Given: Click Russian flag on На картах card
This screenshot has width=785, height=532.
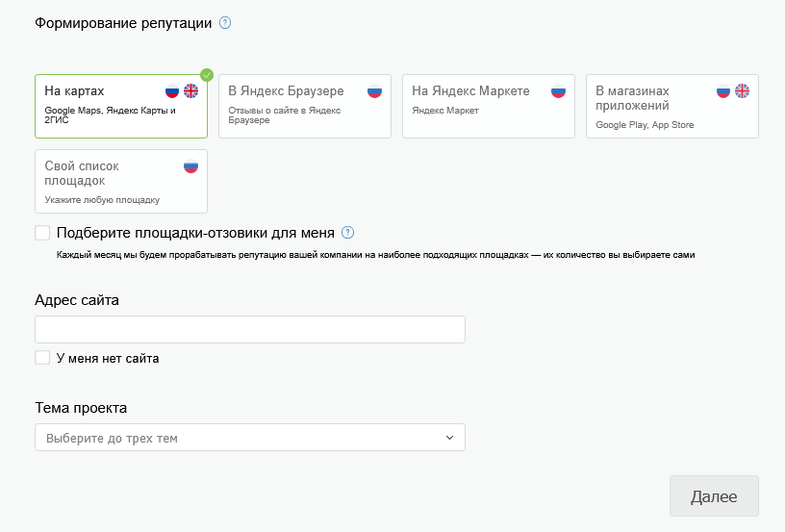Looking at the screenshot, I should tap(172, 91).
